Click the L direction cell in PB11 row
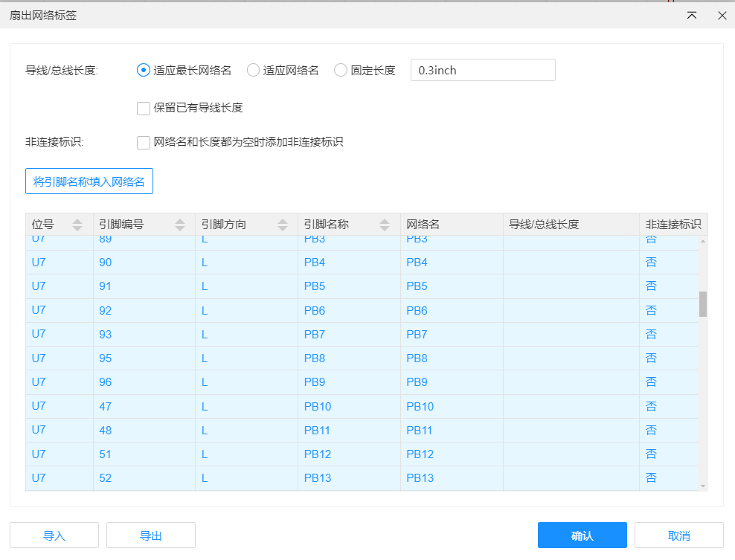Screen dimensions: 735x560 tap(246, 430)
